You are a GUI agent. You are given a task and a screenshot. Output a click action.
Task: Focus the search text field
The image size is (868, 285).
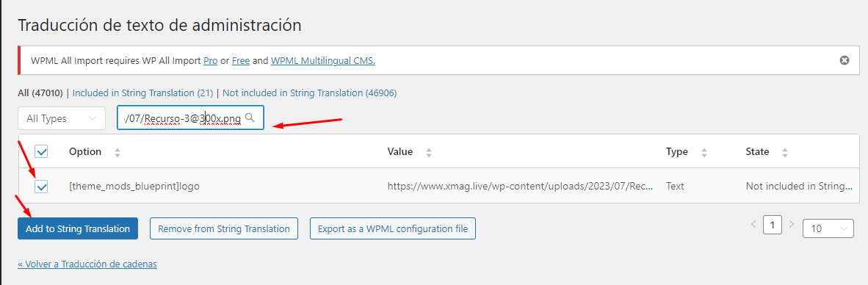[x=190, y=118]
